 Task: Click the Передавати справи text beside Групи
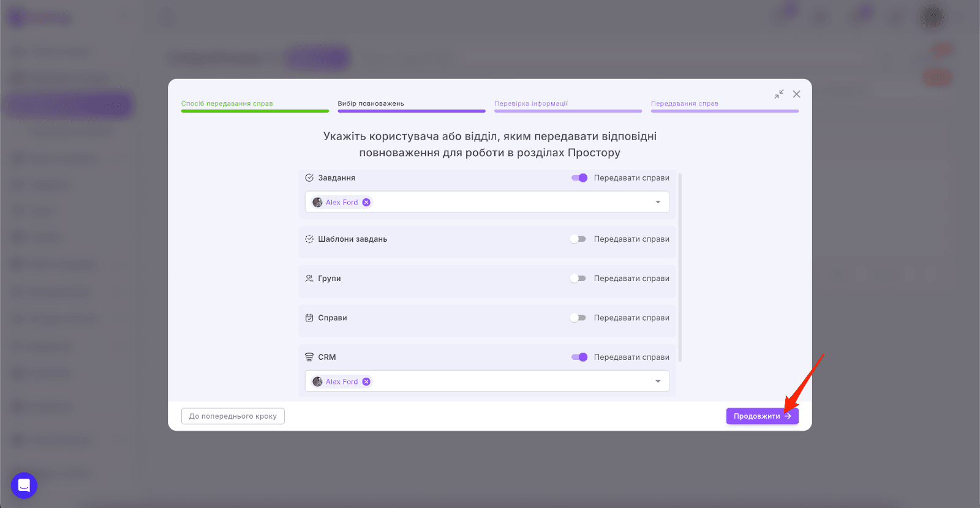coord(631,278)
